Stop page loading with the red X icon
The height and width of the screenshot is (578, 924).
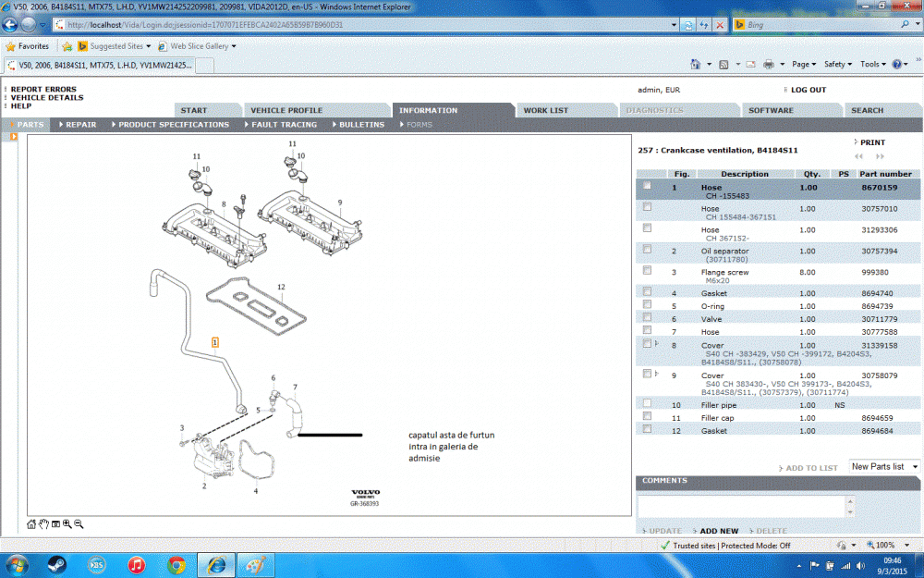pyautogui.click(x=720, y=25)
